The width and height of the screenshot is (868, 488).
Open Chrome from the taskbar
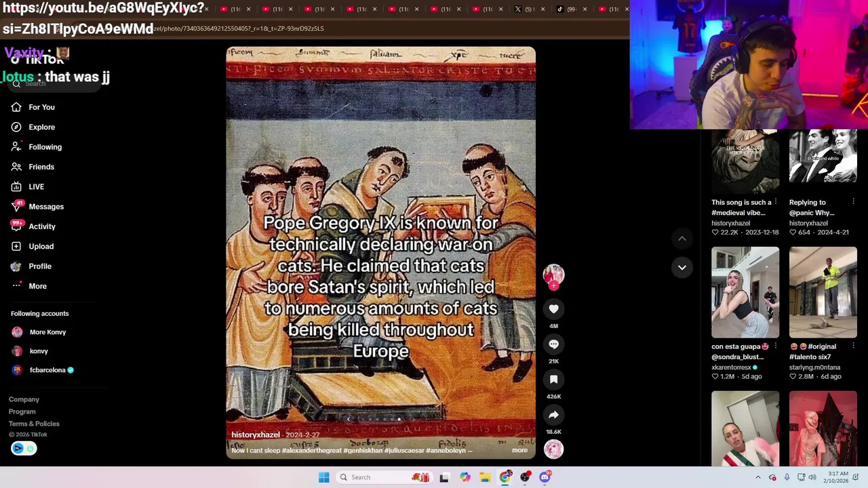[x=505, y=477]
